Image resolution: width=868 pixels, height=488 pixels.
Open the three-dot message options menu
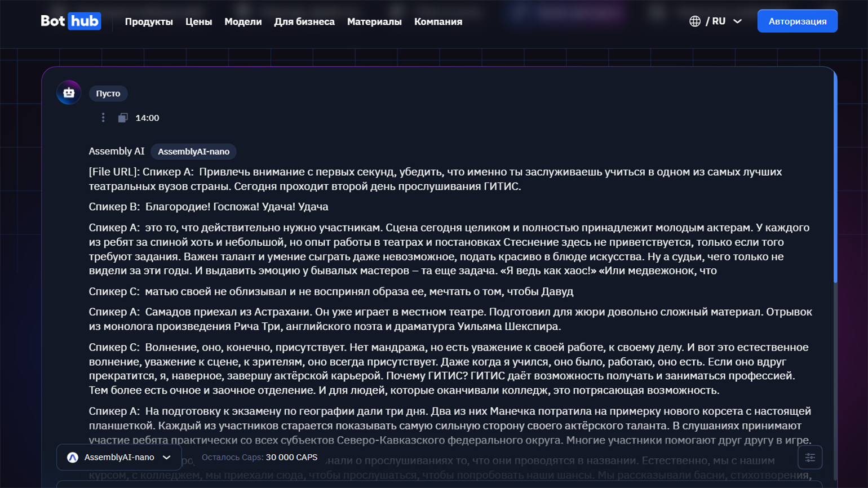(x=103, y=118)
